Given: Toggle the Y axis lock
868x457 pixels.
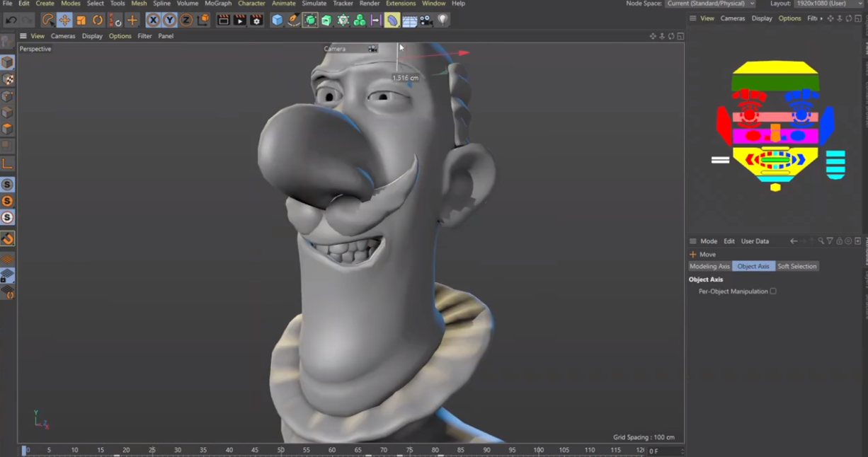Looking at the screenshot, I should click(170, 19).
